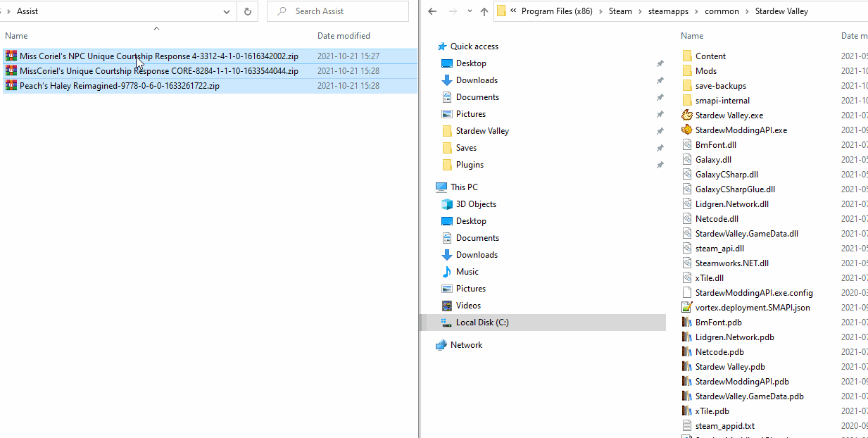Open the Saves folder in Quick access
The height and width of the screenshot is (438, 868).
466,148
